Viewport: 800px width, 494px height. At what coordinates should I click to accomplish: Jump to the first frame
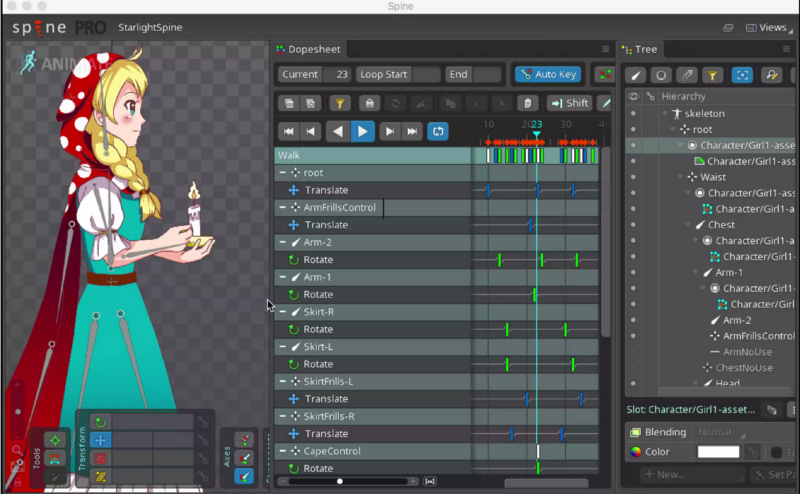click(x=288, y=131)
